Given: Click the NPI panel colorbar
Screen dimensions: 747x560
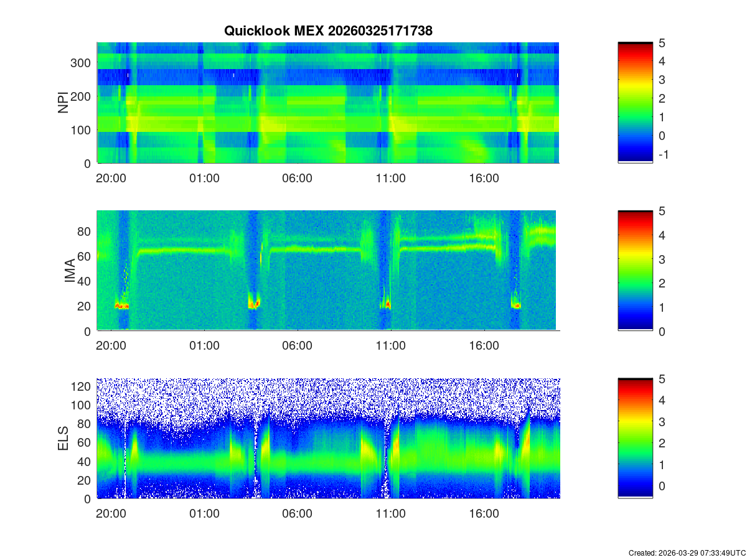Looking at the screenshot, I should pyautogui.click(x=635, y=103).
